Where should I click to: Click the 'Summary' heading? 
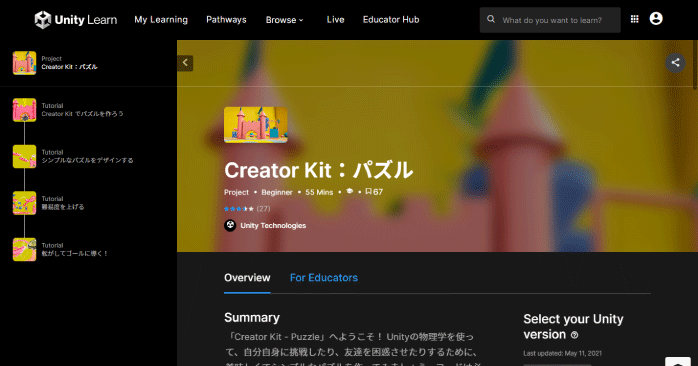[252, 317]
